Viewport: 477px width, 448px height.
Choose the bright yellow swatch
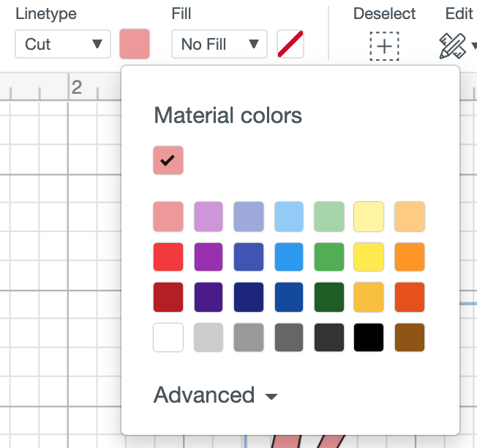pyautogui.click(x=369, y=257)
